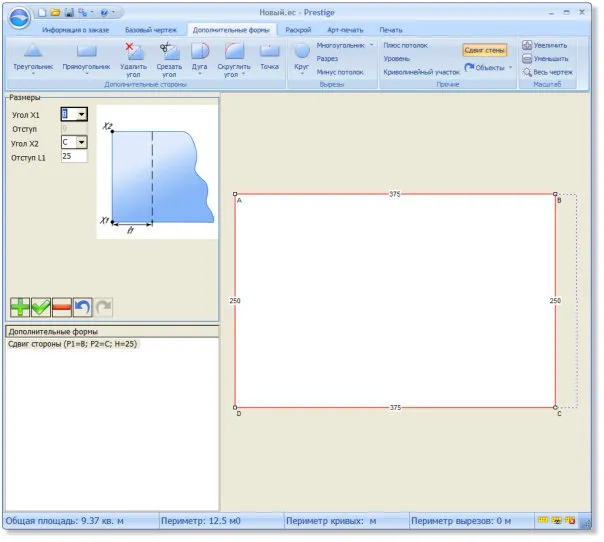604x542 pixels.
Task: Open the Prestige application orb menu
Action: point(19,17)
